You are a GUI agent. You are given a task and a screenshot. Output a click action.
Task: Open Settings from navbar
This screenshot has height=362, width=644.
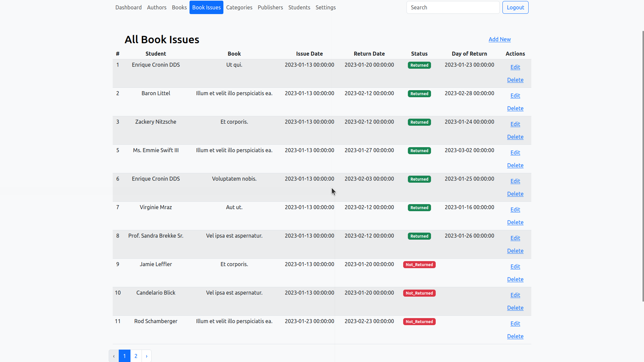pyautogui.click(x=325, y=7)
